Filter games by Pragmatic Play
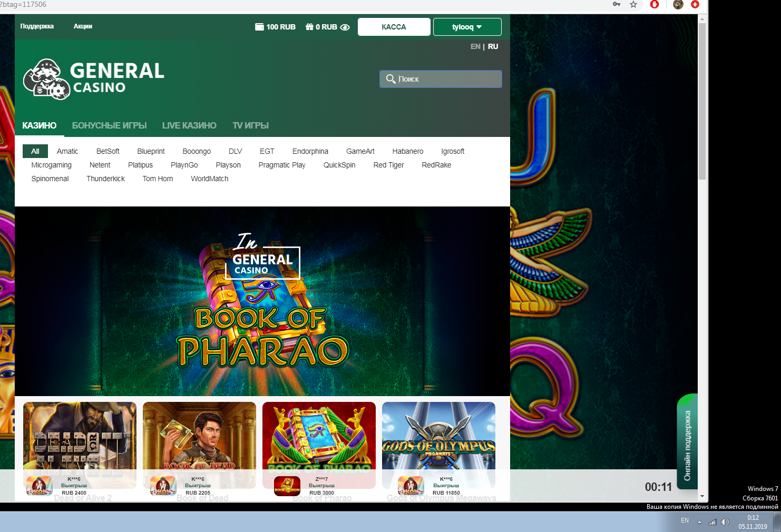The height and width of the screenshot is (532, 781). (282, 165)
